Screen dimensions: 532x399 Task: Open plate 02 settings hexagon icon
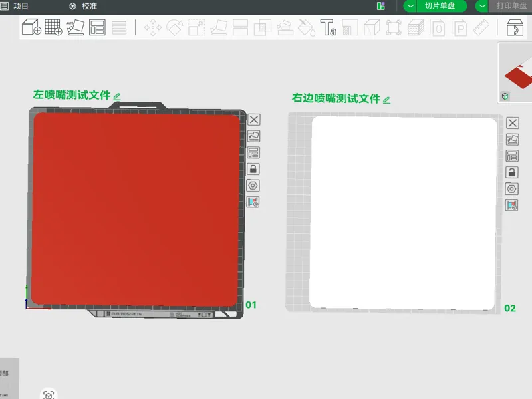tap(511, 189)
